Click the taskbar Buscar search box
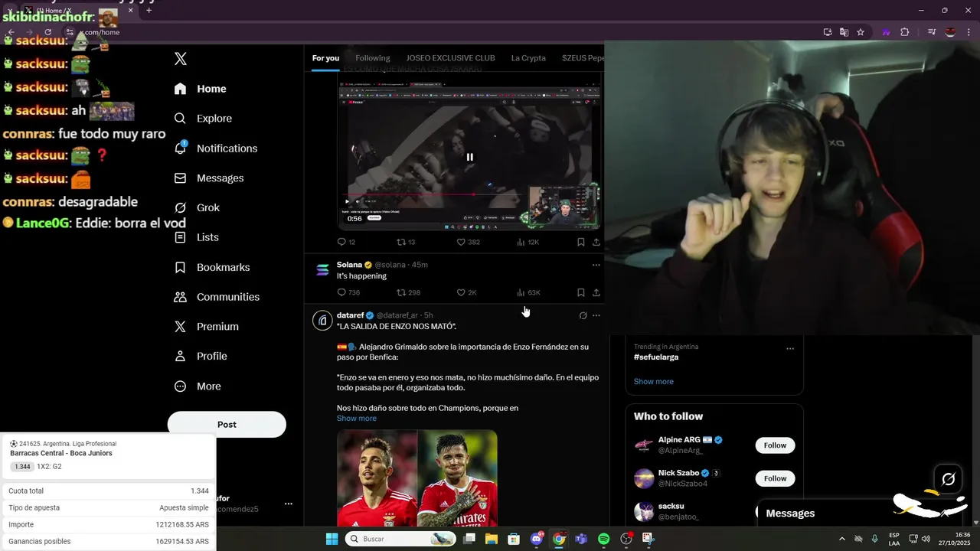The height and width of the screenshot is (551, 980). click(x=401, y=539)
